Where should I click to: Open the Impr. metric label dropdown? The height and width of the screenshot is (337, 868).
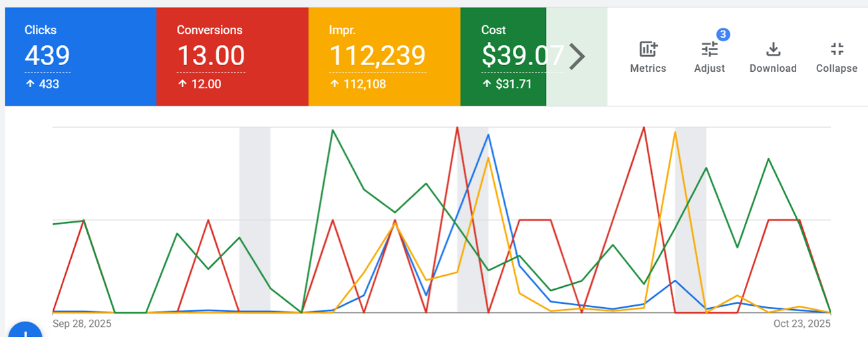[x=342, y=30]
